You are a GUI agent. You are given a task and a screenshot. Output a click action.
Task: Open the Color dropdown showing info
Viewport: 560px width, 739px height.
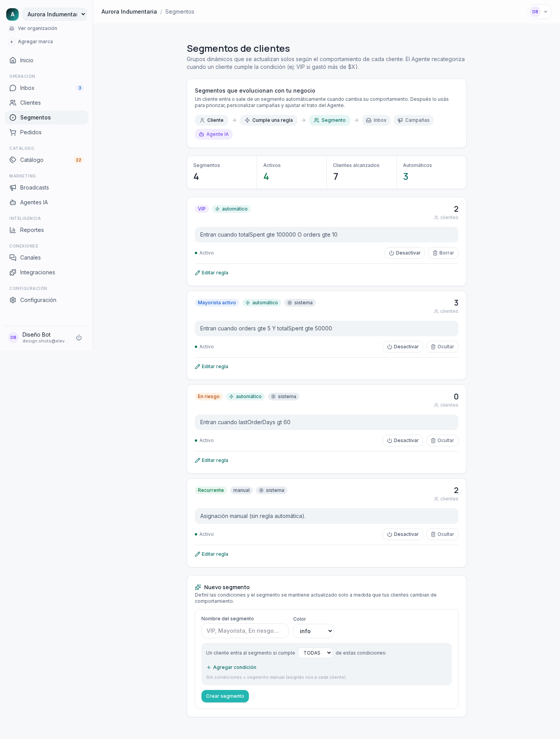(x=313, y=631)
